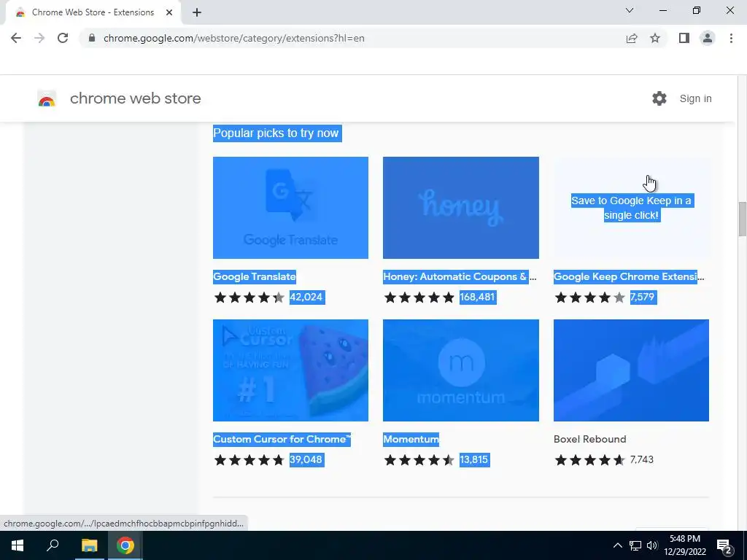Click the page vertical scrollbar thumb
This screenshot has height=560, width=747.
coord(742,219)
